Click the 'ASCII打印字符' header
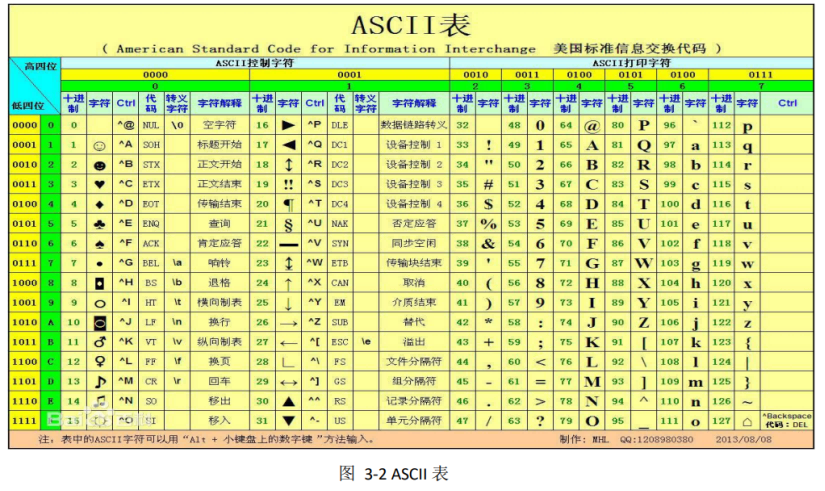 [631, 63]
